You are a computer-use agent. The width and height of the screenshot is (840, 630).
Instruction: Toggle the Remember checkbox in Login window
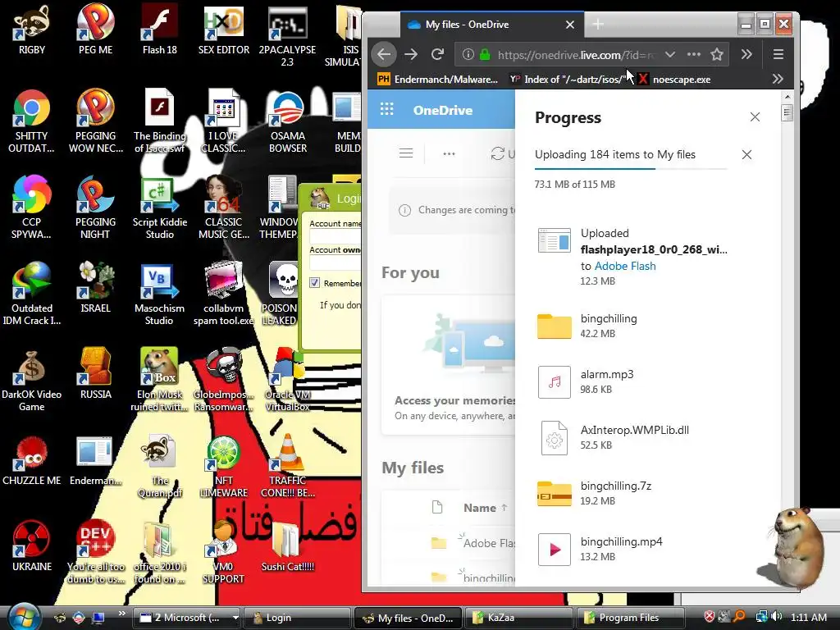coord(314,282)
